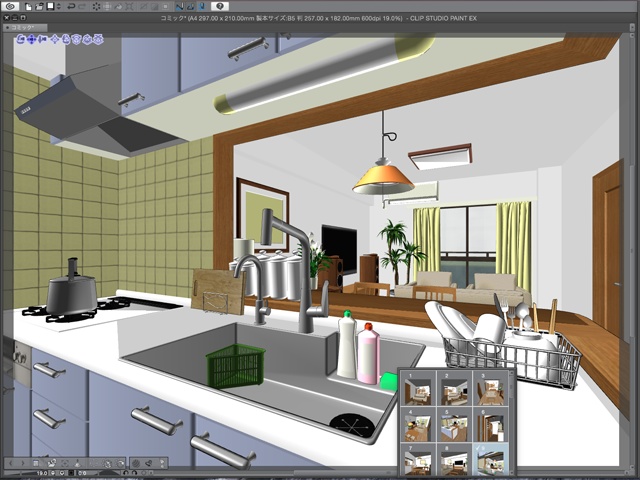Click the light source sphere icon in launcher
Screen dimensions: 640x480
pos(120,463)
